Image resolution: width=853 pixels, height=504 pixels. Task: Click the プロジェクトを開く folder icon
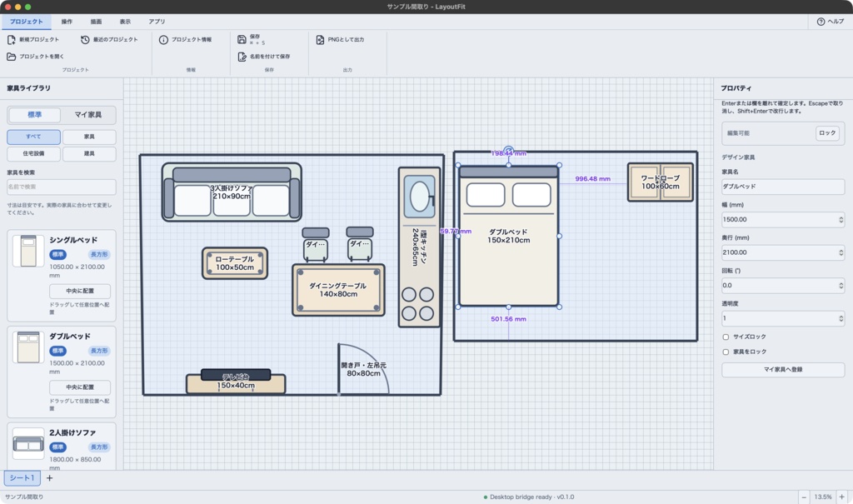(11, 57)
